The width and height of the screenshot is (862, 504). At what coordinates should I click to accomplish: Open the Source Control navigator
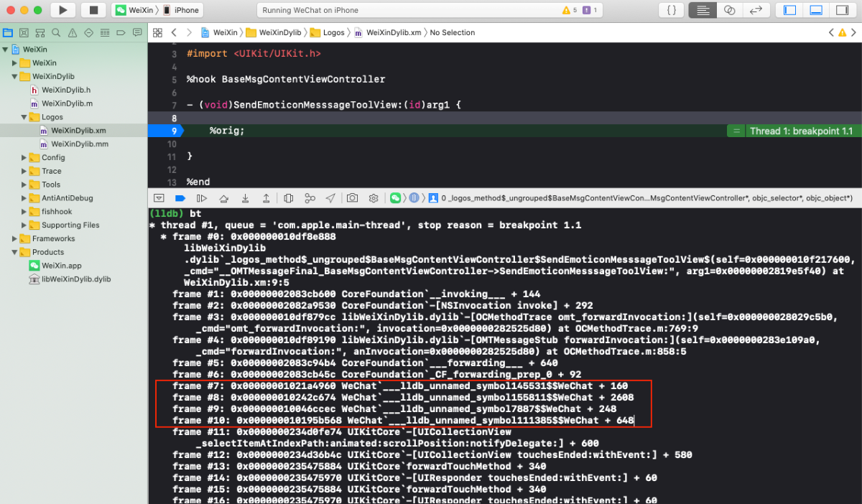point(24,33)
